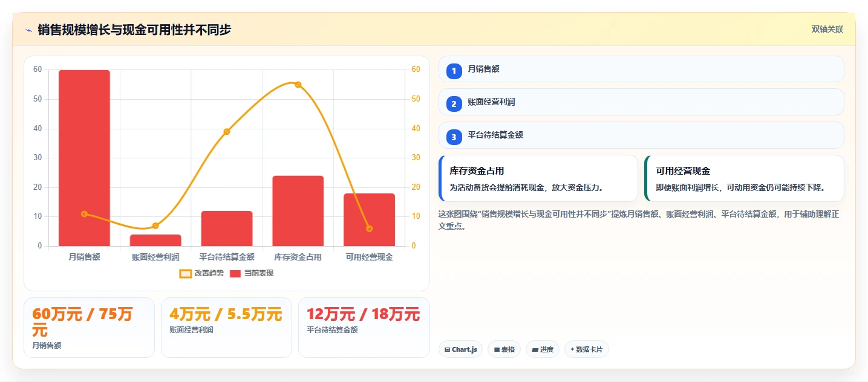Click the 进度 tag chip

tap(543, 349)
